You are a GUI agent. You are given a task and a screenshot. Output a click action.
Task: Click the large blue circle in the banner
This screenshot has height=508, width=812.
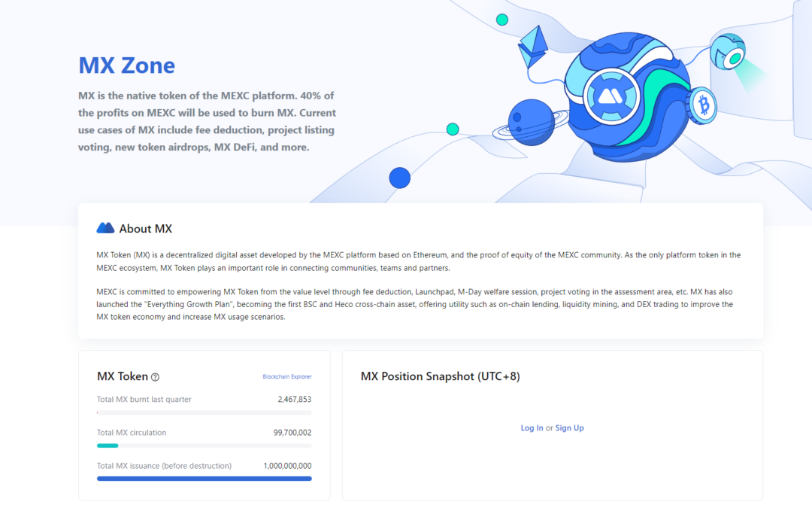tap(399, 178)
